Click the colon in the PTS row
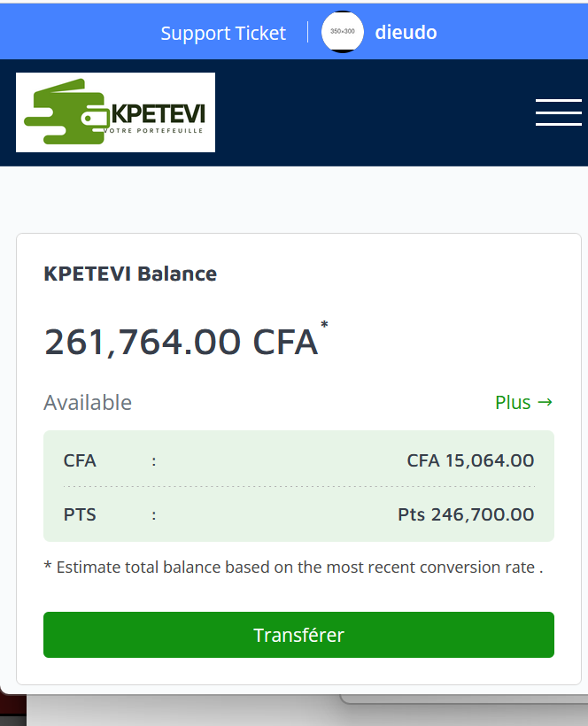The width and height of the screenshot is (588, 726). point(154,514)
